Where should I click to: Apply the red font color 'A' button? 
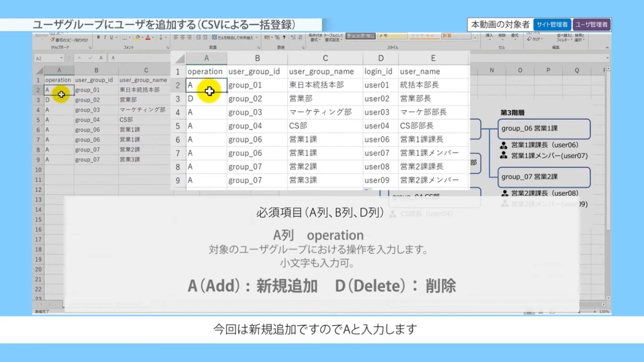coord(148,38)
